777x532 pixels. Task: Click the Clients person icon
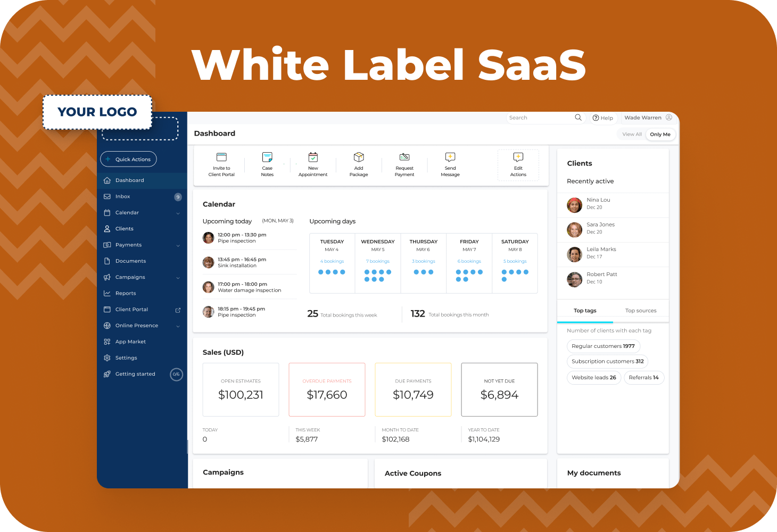point(107,229)
